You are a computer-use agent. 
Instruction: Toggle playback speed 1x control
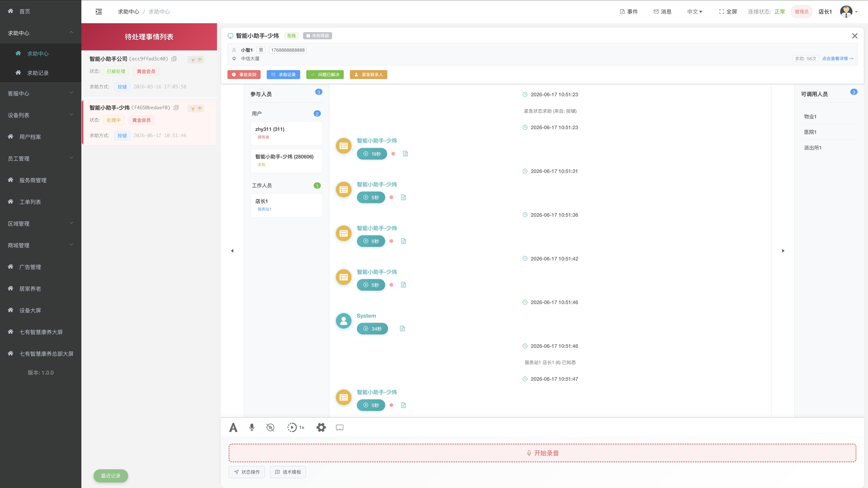295,427
